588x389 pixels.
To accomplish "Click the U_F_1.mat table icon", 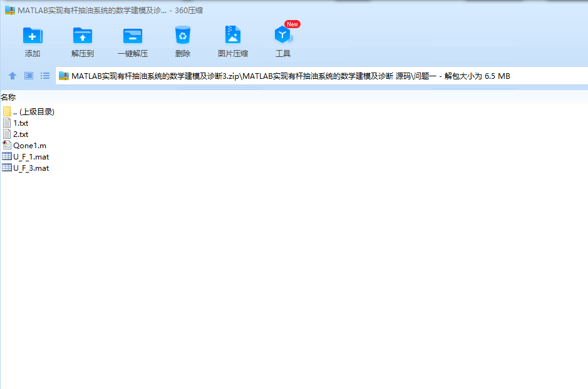I will (7, 156).
